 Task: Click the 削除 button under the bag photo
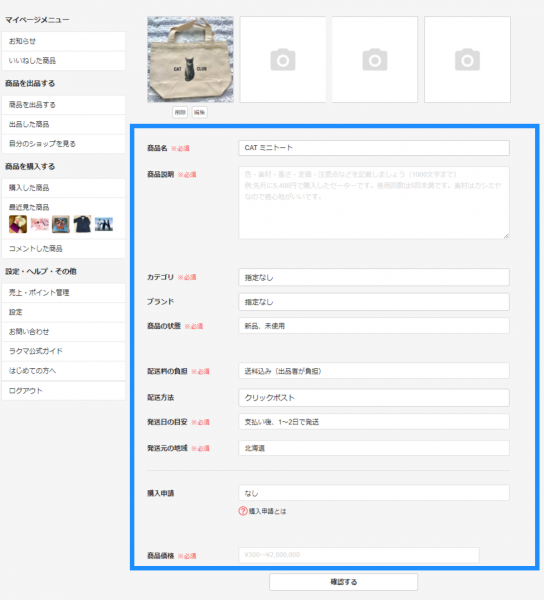coord(180,112)
